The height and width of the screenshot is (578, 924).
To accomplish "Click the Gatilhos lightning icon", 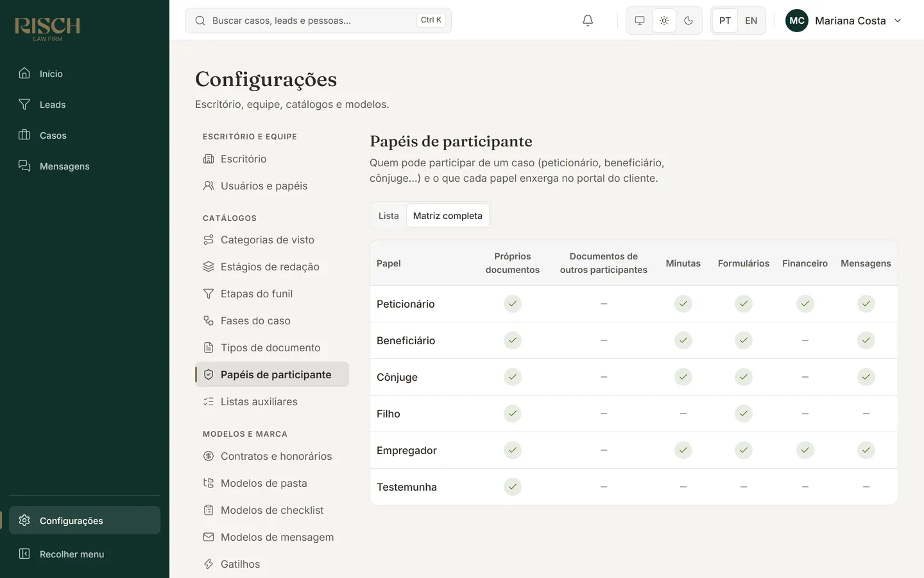I will [x=209, y=564].
